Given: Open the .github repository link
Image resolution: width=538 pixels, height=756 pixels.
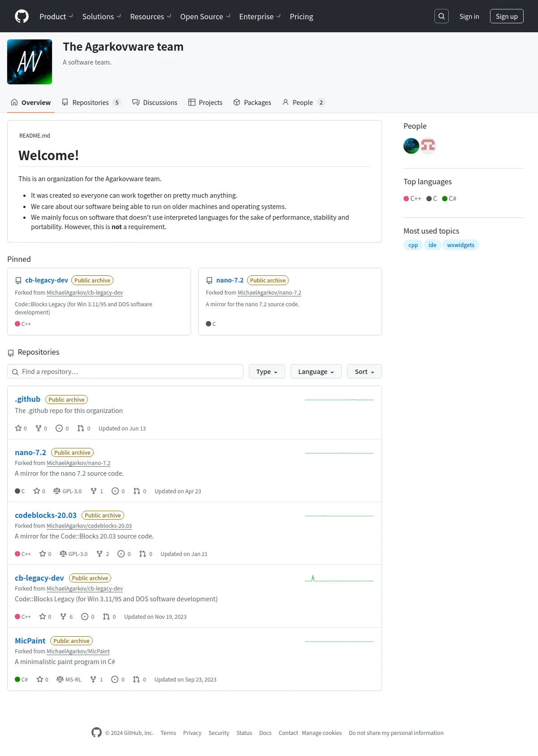Looking at the screenshot, I should (x=27, y=399).
